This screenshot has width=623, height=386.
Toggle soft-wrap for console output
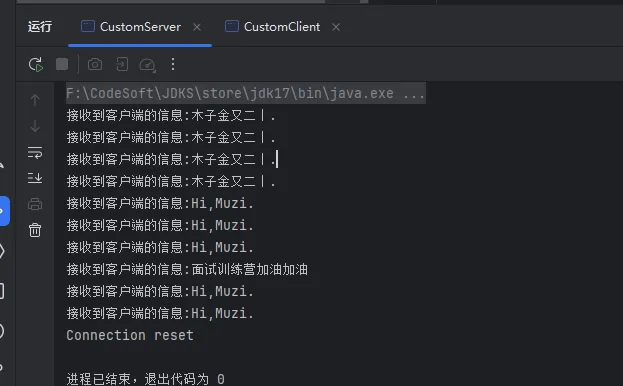(35, 152)
